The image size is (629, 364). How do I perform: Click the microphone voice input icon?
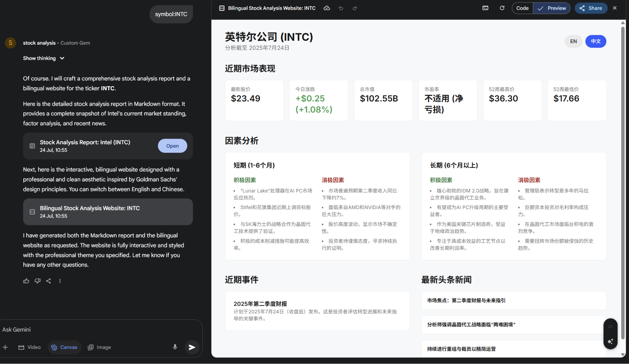(175, 347)
